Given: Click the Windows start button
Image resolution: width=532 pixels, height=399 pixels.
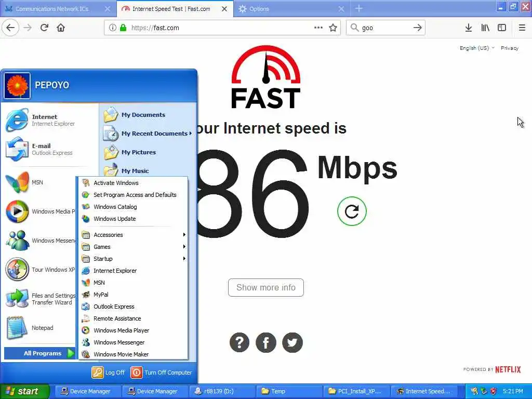Looking at the screenshot, I should coord(24,391).
